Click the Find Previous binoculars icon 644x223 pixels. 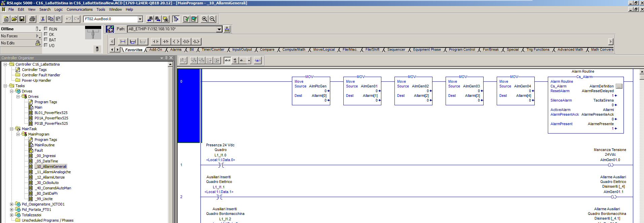tap(150, 19)
